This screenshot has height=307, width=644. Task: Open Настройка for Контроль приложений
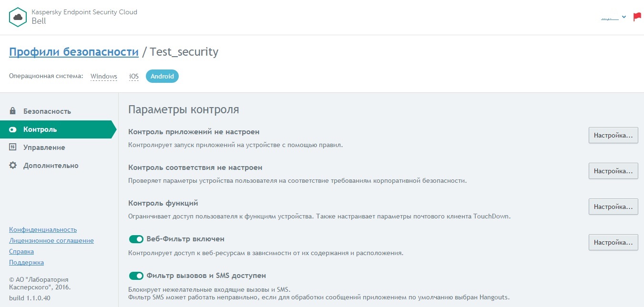coord(613,135)
